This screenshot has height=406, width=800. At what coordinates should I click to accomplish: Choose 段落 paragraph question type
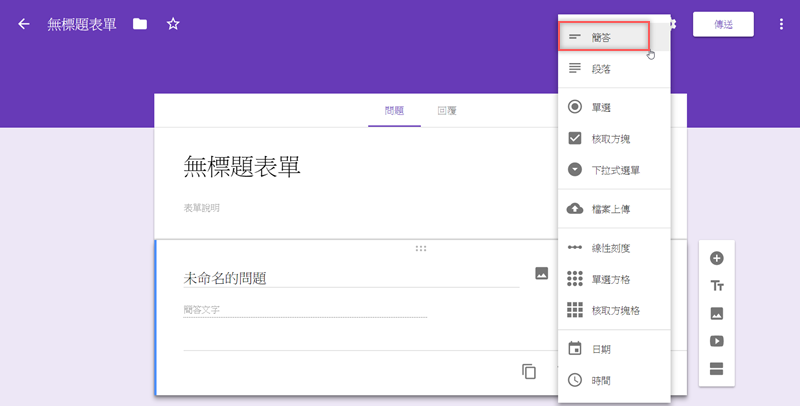tap(601, 69)
